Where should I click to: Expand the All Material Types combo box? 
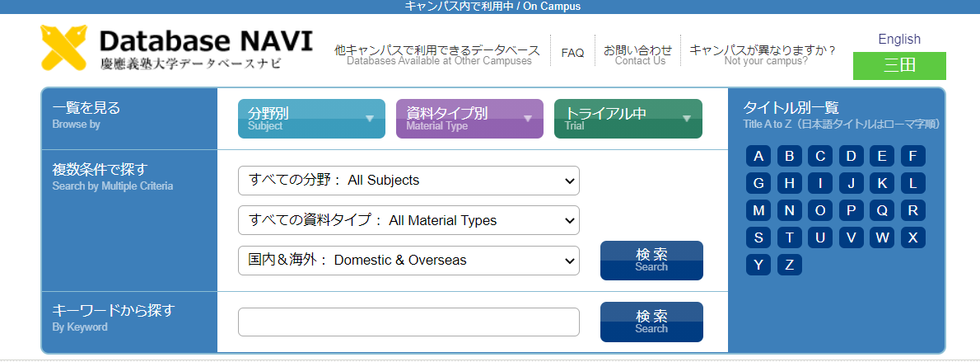(x=408, y=220)
